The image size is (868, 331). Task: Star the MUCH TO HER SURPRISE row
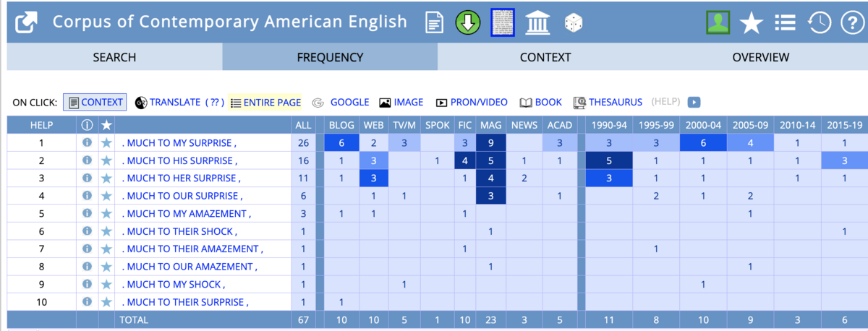click(x=106, y=179)
